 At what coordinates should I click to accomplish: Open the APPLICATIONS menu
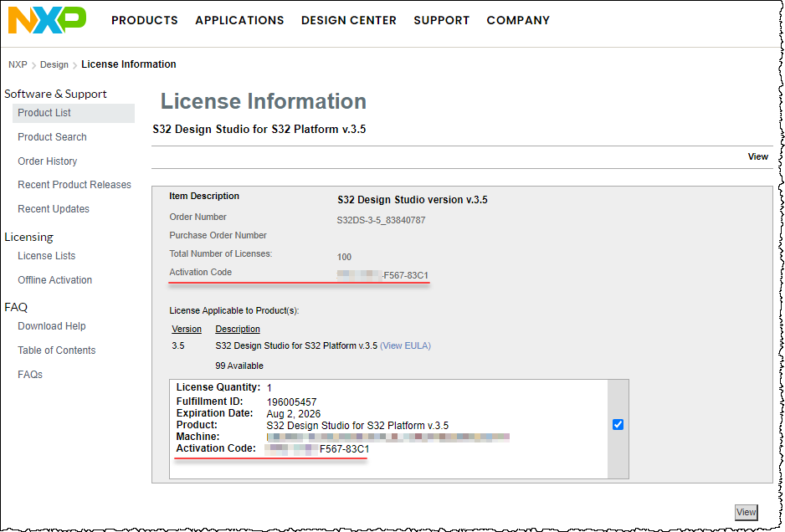239,20
